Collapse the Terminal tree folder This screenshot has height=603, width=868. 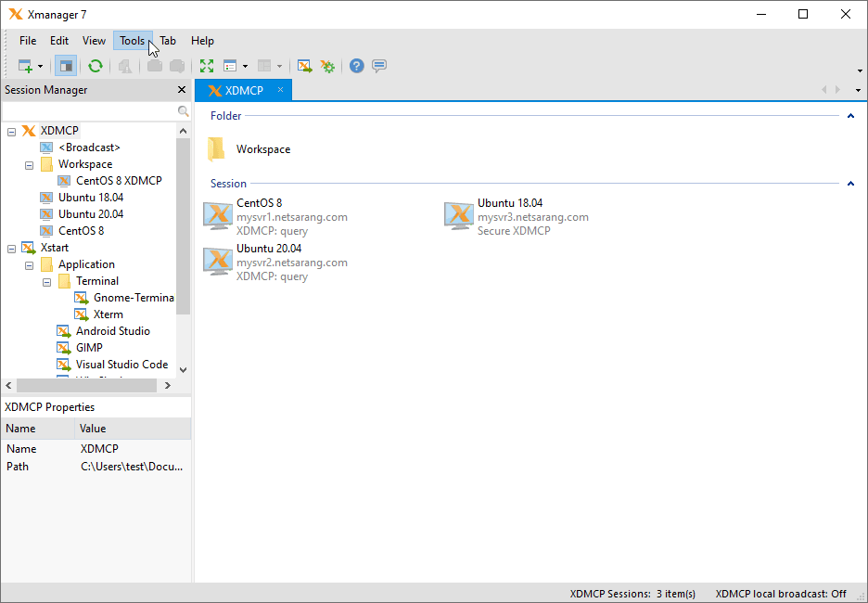tap(47, 282)
